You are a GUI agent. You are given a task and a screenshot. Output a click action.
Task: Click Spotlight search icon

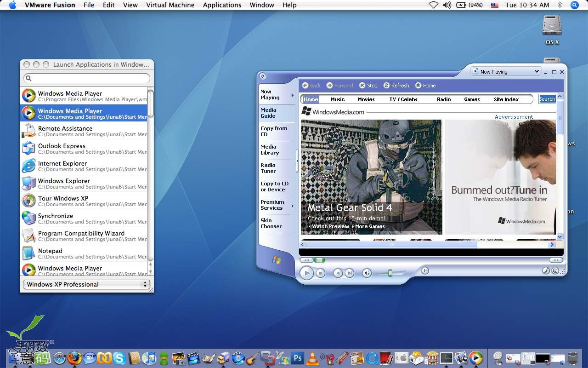[x=574, y=5]
